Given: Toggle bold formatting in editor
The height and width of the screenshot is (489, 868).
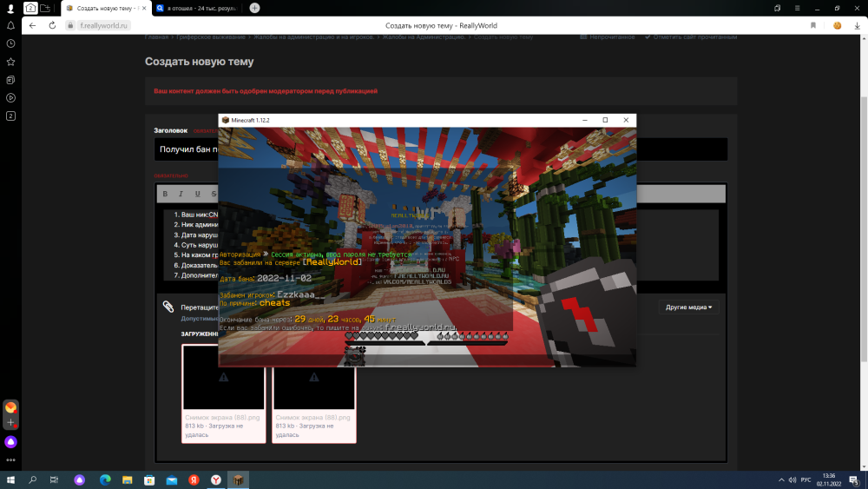Looking at the screenshot, I should 165,194.
